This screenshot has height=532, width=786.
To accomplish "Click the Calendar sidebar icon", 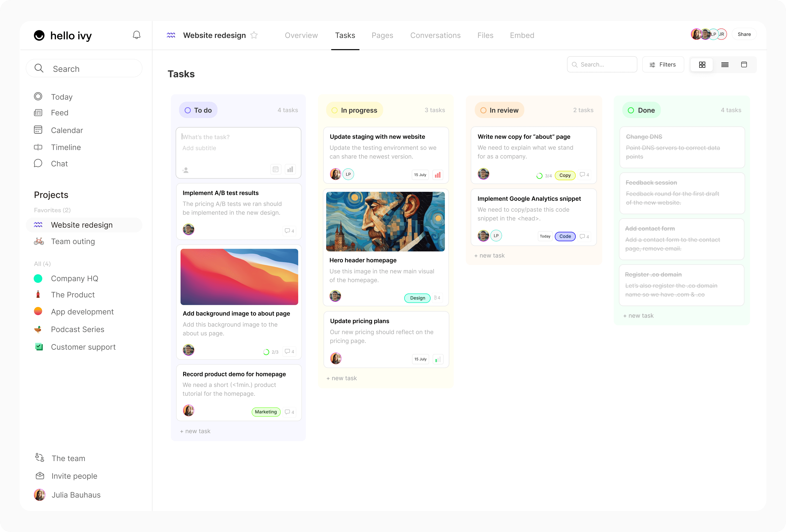I will click(39, 129).
